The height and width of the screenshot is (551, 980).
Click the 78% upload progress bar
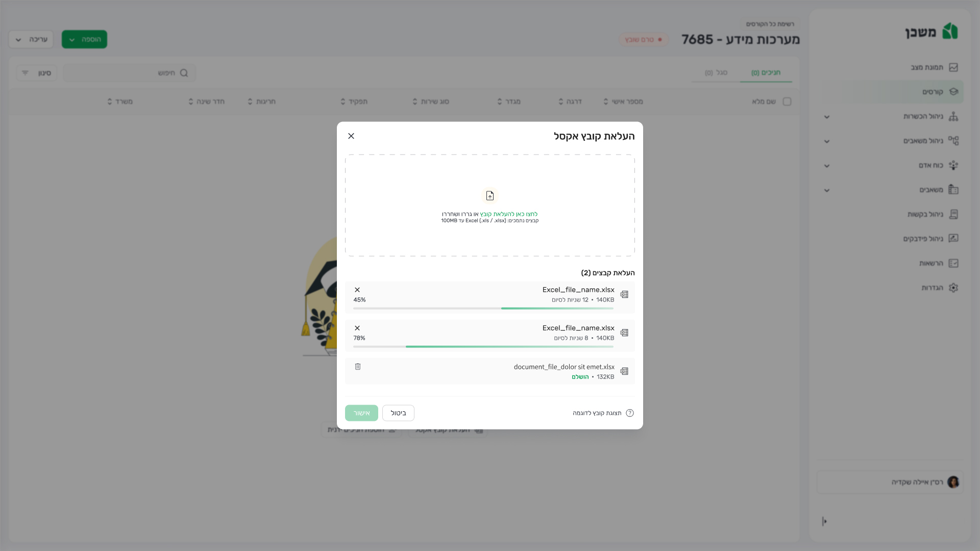click(x=483, y=347)
